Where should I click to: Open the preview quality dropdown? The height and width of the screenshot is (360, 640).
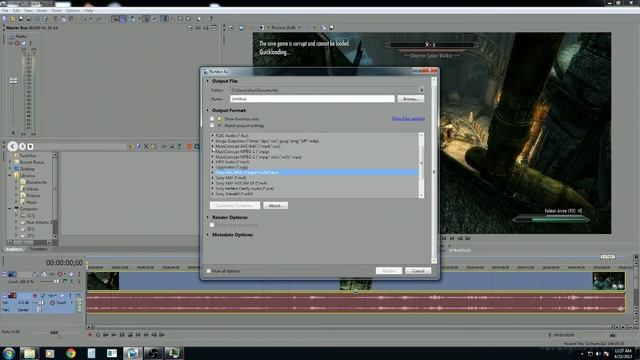click(299, 28)
